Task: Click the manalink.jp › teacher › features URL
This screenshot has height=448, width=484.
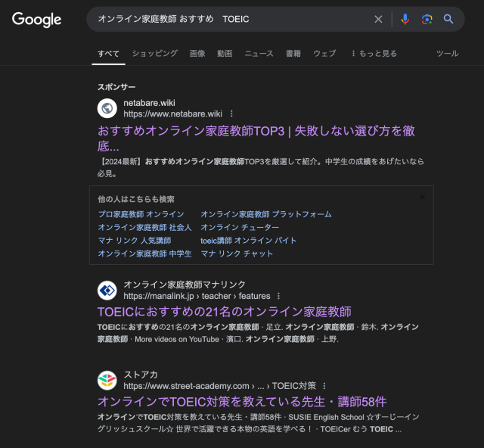Action: click(197, 296)
